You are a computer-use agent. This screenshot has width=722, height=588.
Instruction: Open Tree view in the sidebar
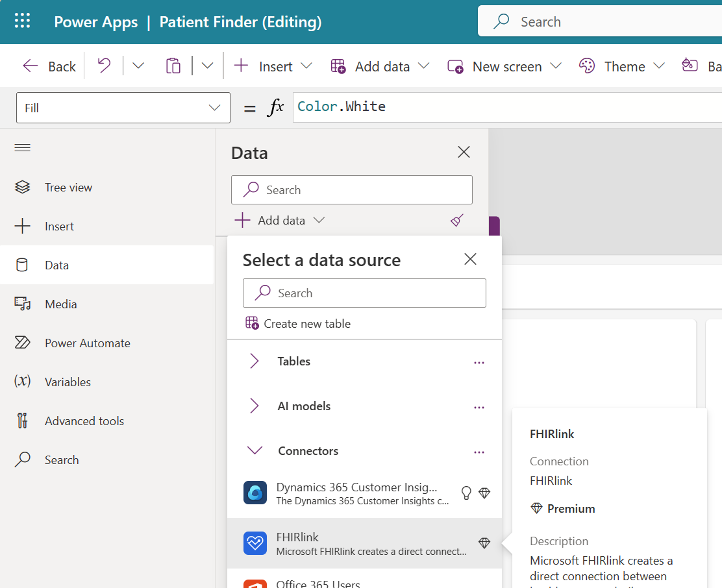[107, 188]
